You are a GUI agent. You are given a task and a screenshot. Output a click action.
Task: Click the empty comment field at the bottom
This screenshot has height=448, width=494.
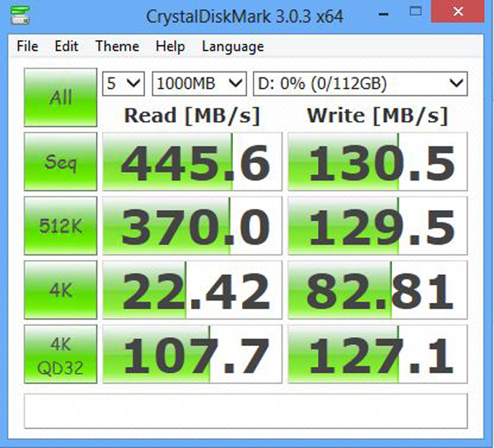point(245,411)
